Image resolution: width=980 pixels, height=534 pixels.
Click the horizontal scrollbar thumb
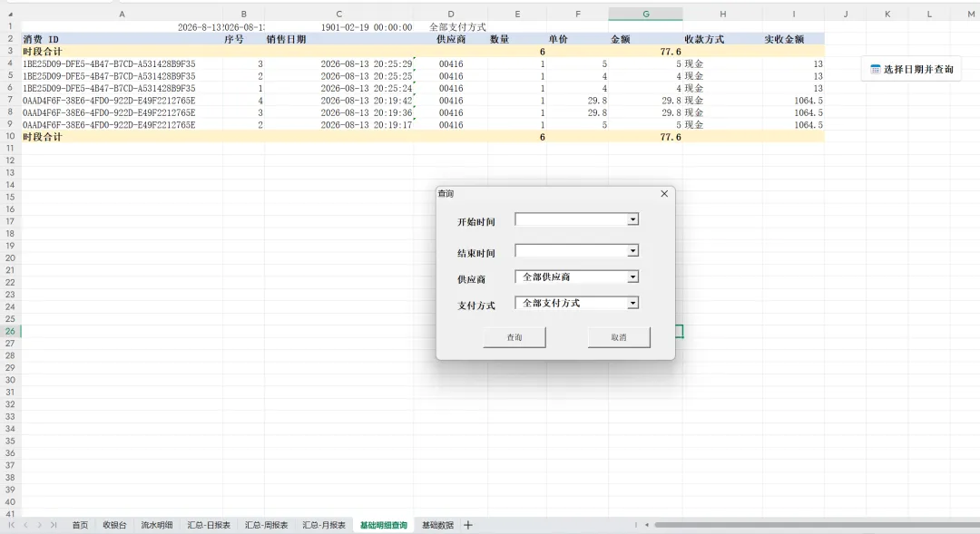tap(817, 525)
